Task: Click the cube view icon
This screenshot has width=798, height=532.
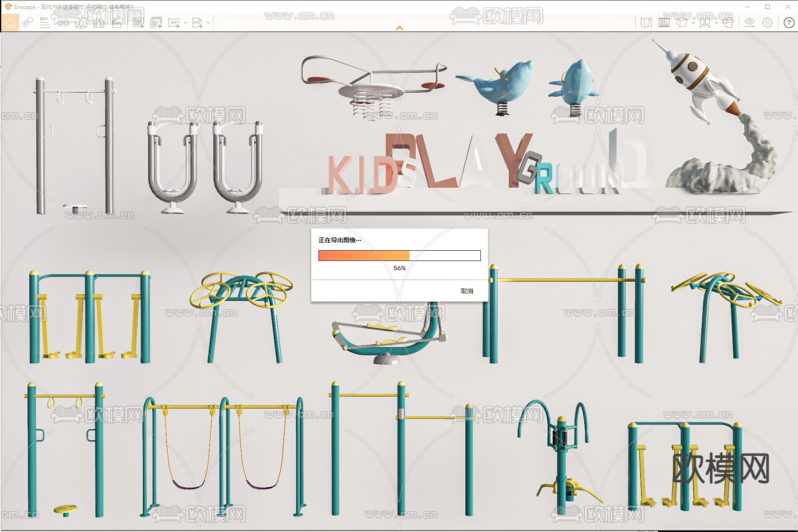Action: pos(682,23)
